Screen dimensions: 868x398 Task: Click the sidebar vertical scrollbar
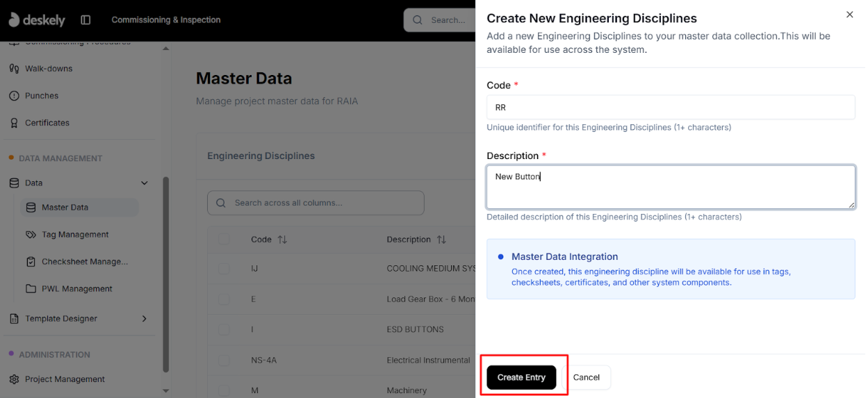165,274
